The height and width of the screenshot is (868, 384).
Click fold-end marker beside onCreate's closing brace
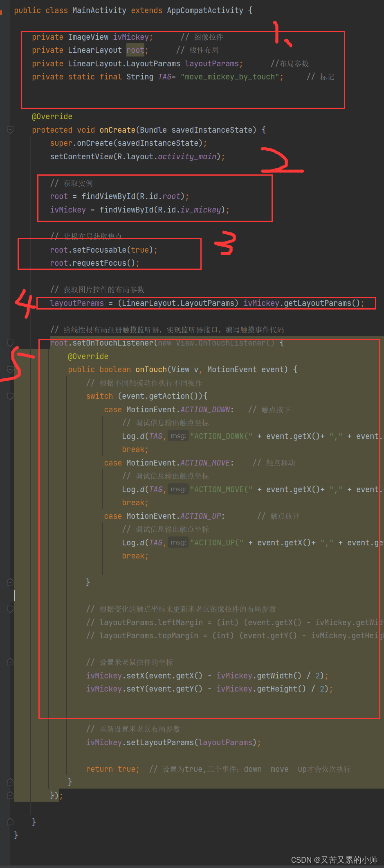10,822
